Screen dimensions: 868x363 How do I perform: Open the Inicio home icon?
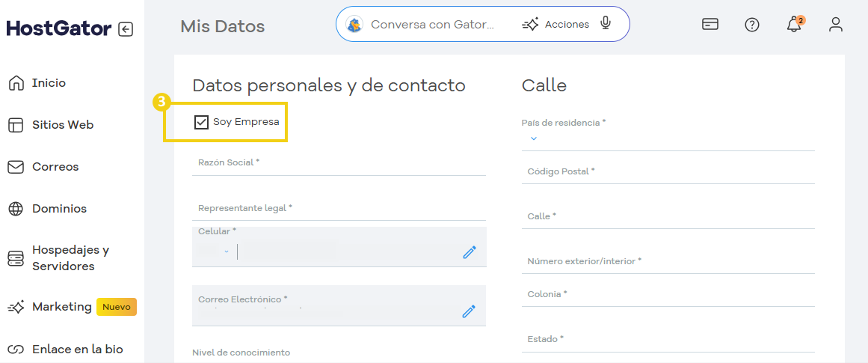[16, 83]
